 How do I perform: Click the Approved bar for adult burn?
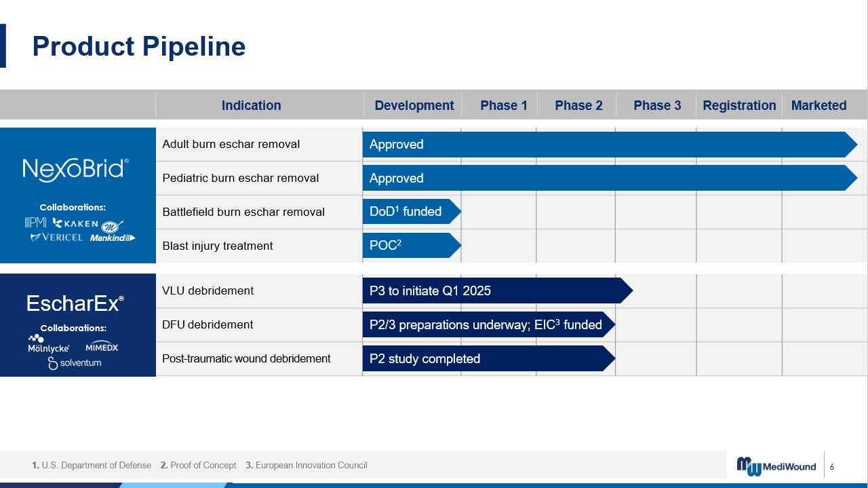pos(610,145)
